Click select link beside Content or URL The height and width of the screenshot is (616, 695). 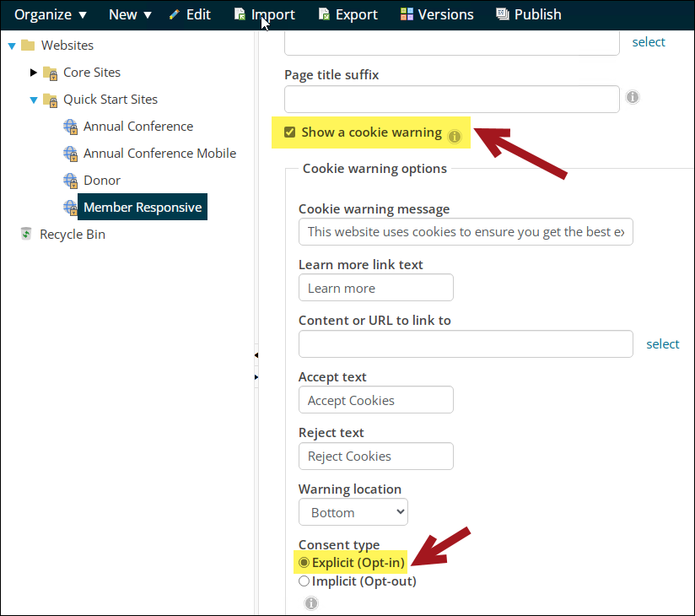(x=663, y=344)
